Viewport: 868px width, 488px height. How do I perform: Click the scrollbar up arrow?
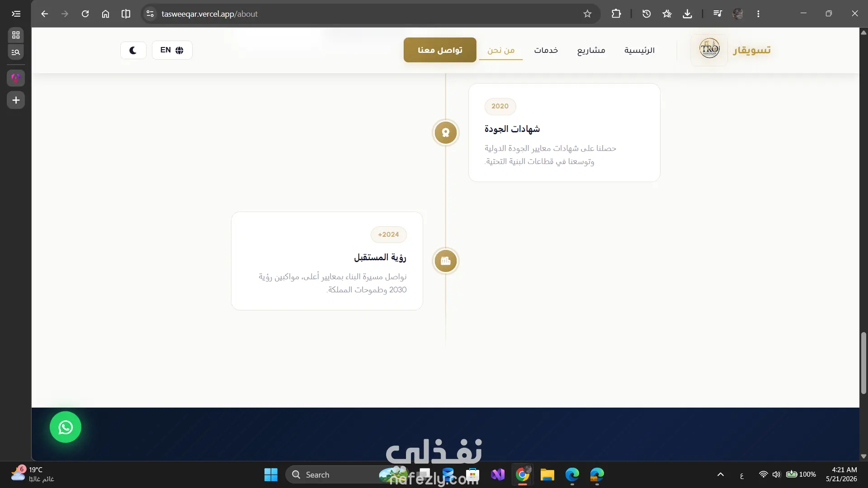[863, 32]
